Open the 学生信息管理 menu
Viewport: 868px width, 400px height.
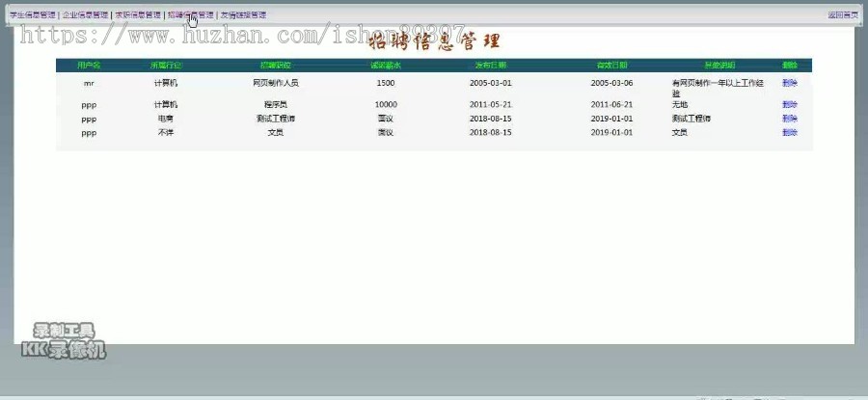pyautogui.click(x=33, y=15)
